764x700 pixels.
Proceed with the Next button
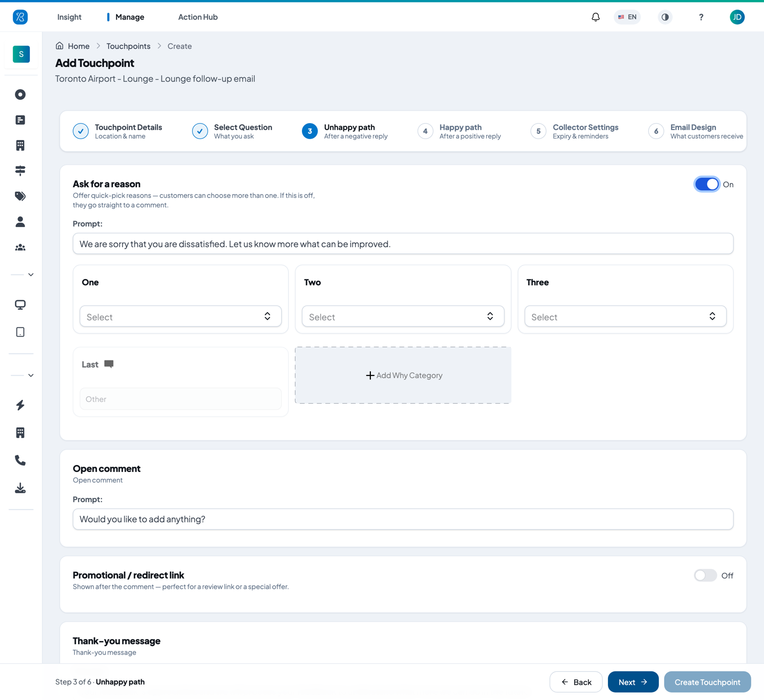(633, 682)
